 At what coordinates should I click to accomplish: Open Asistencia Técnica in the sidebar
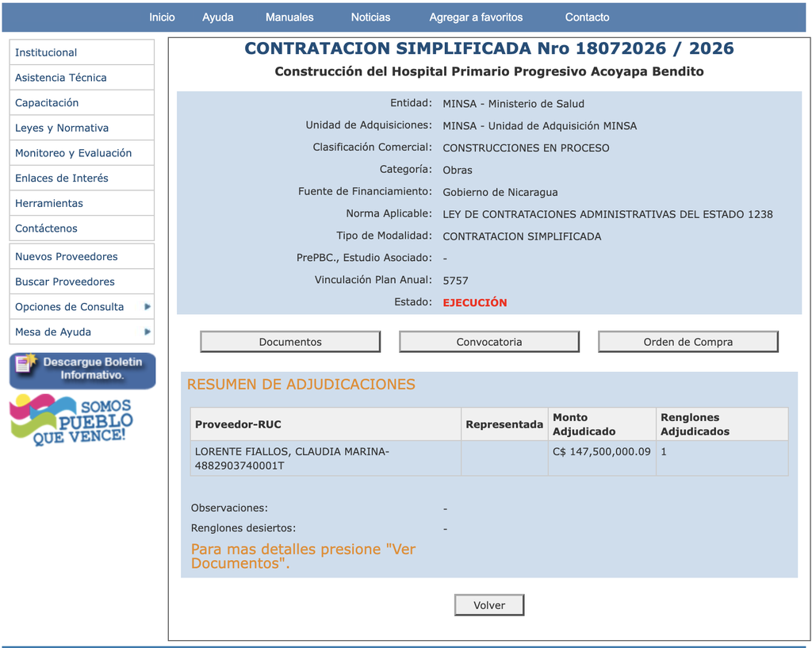coord(82,78)
